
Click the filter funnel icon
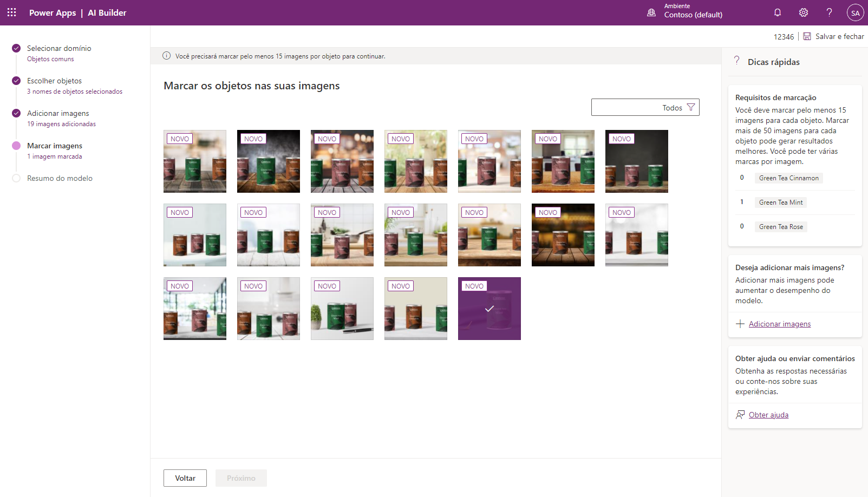[x=691, y=107]
